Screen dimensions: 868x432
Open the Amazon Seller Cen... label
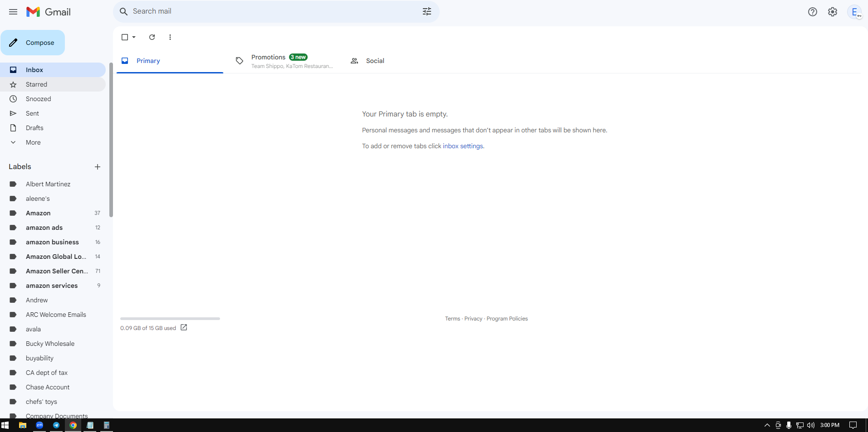(53, 271)
